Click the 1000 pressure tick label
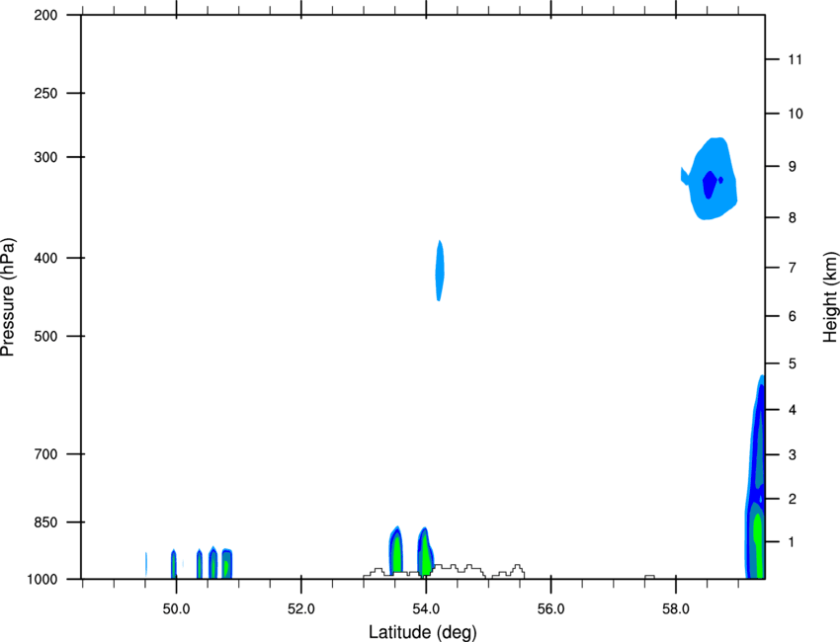 coord(42,580)
